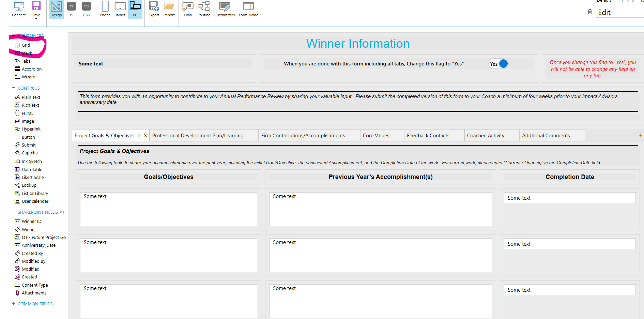
Task: Toggle the Yes completion flag switch
Action: point(499,64)
